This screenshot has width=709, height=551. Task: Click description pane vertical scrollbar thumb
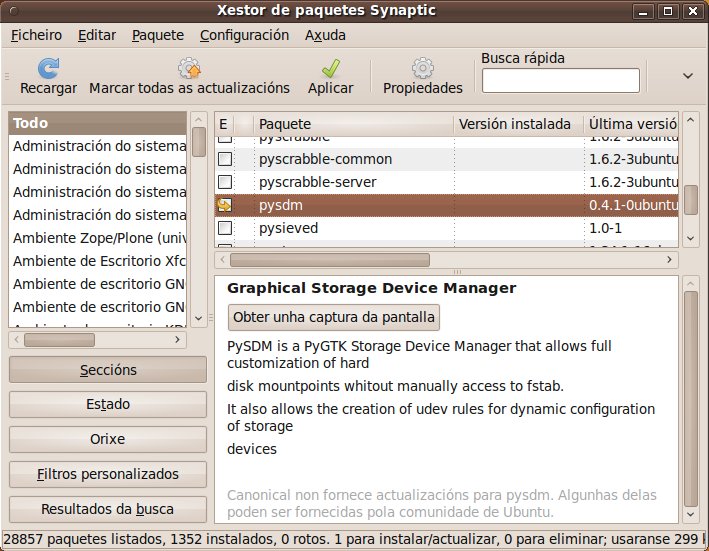[690, 399]
